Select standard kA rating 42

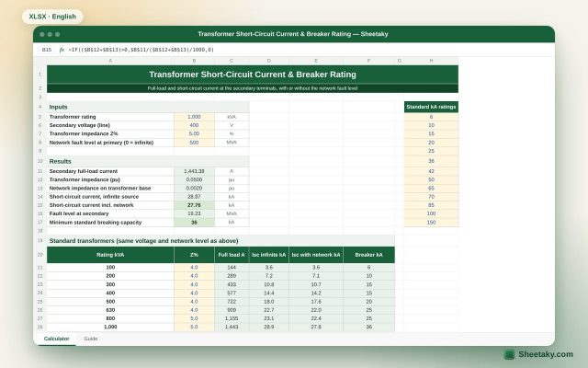pyautogui.click(x=431, y=171)
